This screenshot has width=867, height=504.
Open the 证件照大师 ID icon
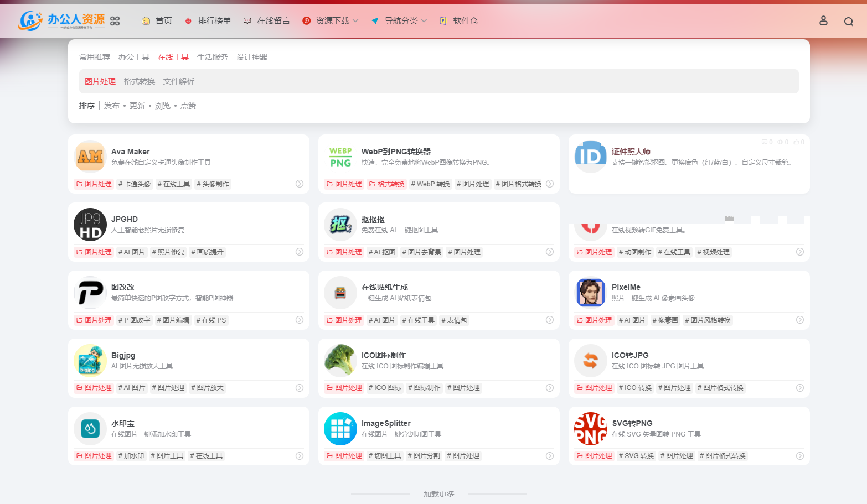pos(591,157)
